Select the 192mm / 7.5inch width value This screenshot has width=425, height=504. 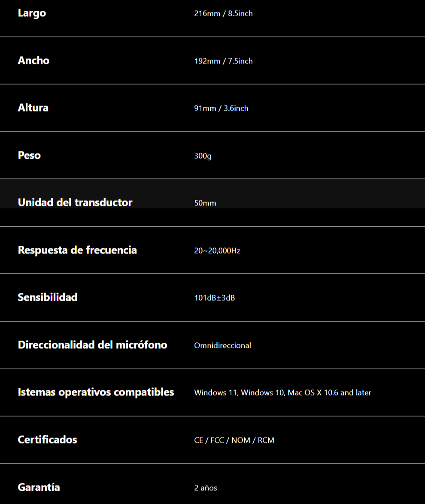pyautogui.click(x=223, y=61)
